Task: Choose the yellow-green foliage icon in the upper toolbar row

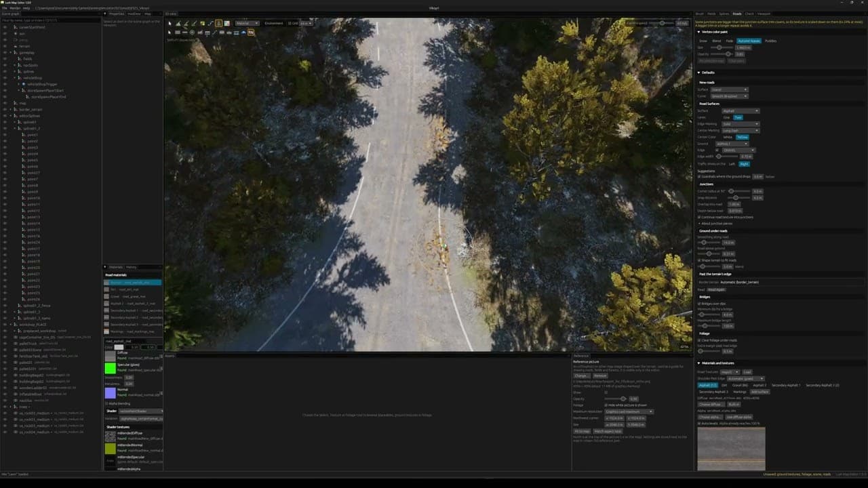Action: (x=203, y=23)
